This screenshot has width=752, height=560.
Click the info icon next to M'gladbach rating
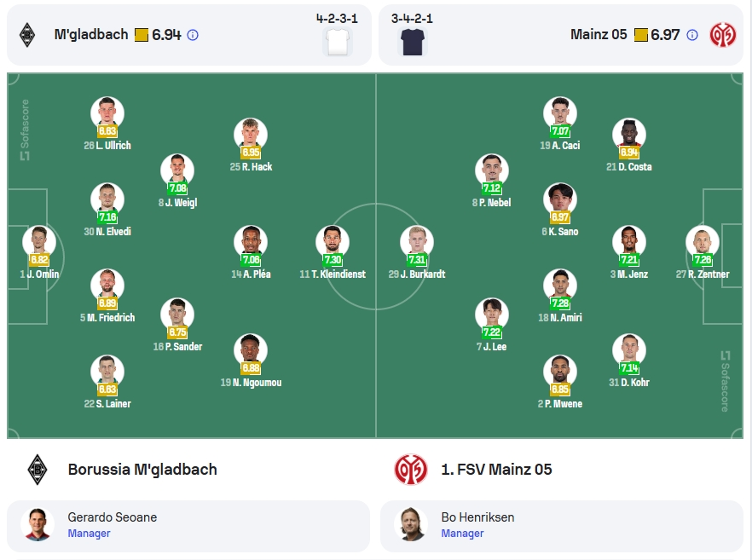tap(193, 35)
